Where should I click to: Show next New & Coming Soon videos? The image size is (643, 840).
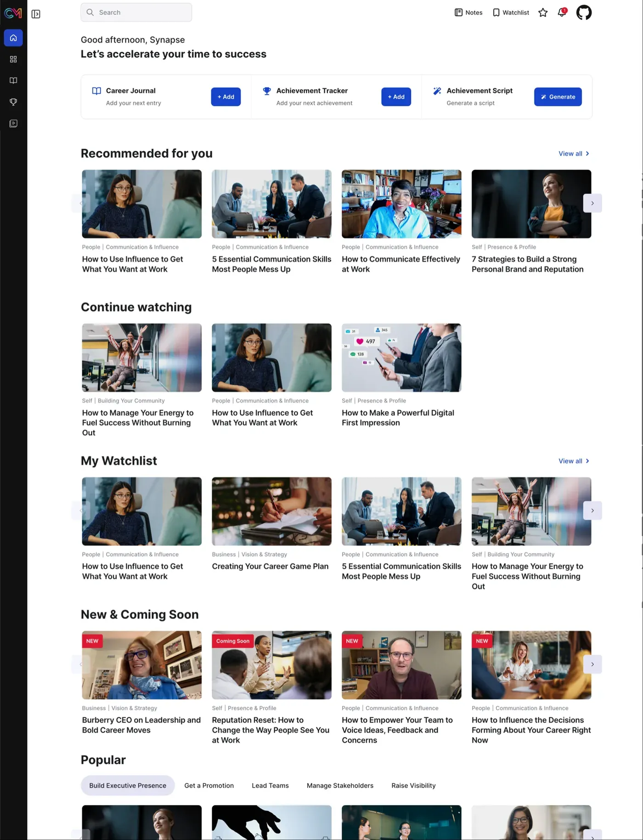pos(592,664)
